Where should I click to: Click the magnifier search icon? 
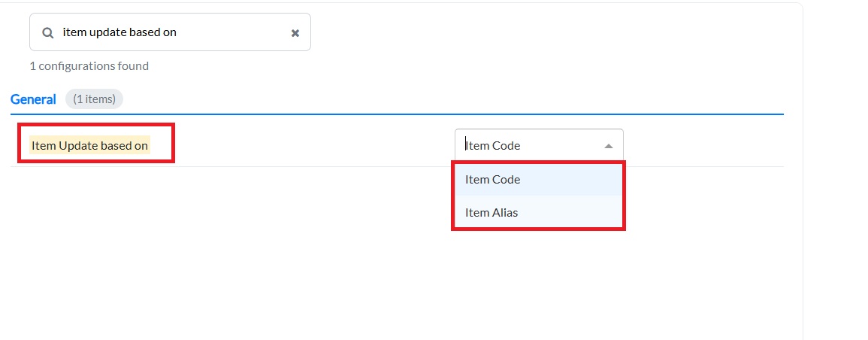tap(48, 33)
